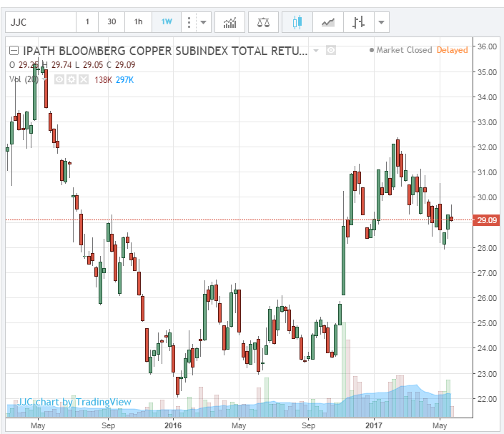Click the 36.00 price axis label

pyautogui.click(x=487, y=46)
